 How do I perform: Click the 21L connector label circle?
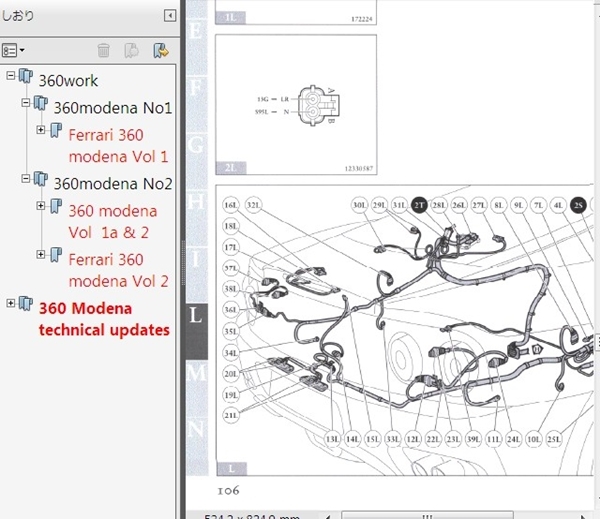coord(231,415)
